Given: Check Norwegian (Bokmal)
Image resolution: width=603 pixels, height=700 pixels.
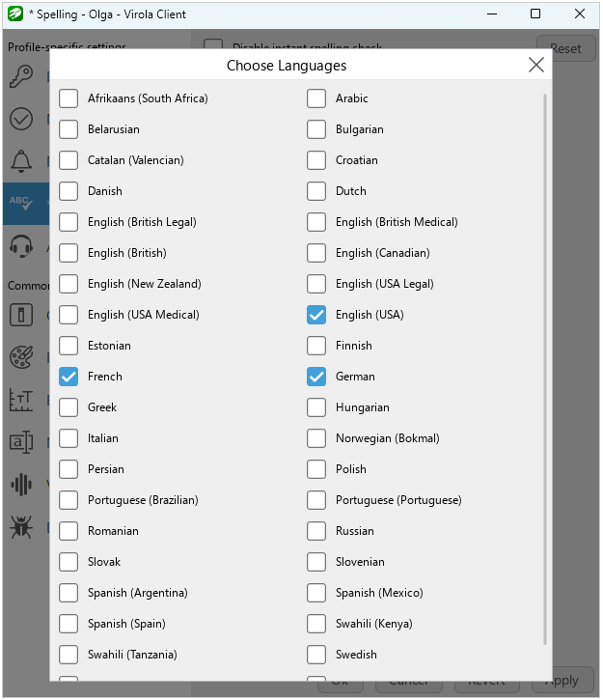Looking at the screenshot, I should (x=316, y=438).
